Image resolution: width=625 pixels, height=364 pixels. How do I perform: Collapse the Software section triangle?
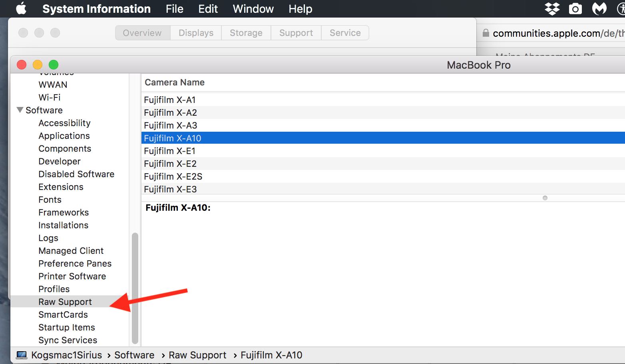(x=20, y=110)
